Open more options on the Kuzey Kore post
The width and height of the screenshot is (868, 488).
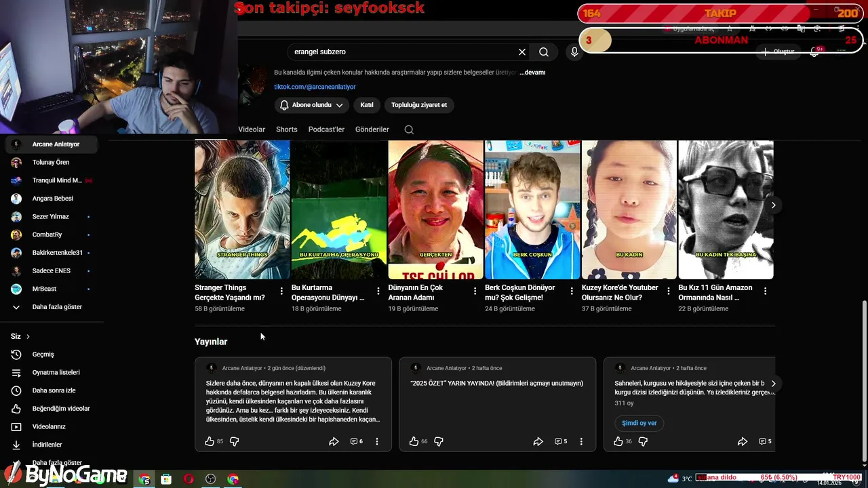coord(377,441)
